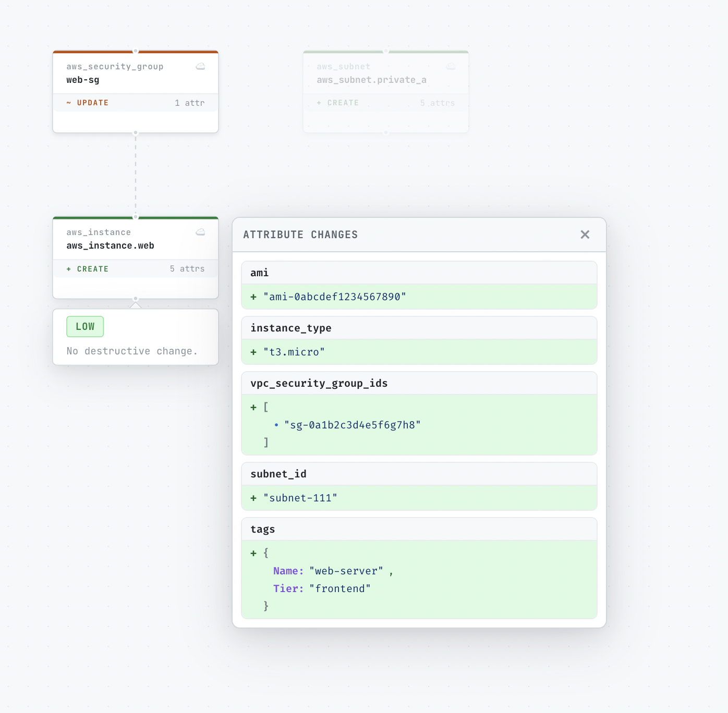Click the ATTRIBUTE CHANGES panel heading
The image size is (728, 713).
pos(300,235)
